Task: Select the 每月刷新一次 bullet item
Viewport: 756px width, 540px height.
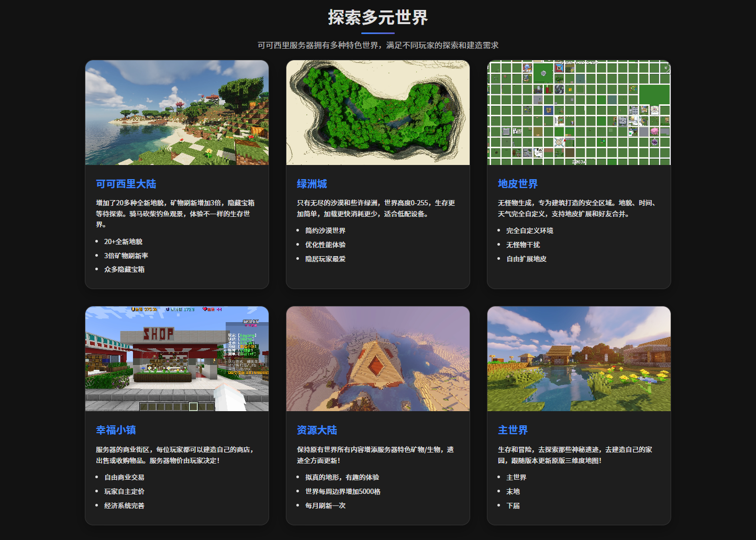Action: tap(325, 505)
